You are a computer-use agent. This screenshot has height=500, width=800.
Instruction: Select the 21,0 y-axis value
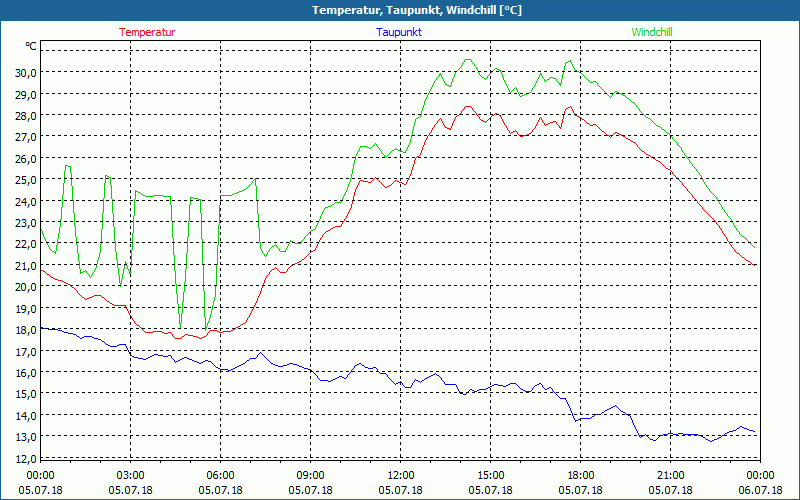tap(26, 266)
